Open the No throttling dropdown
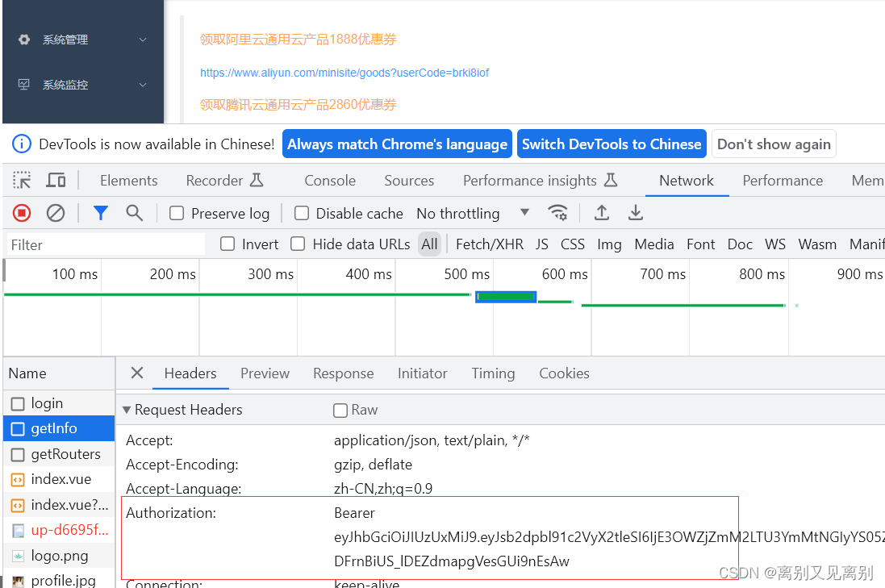The image size is (885, 588). (x=473, y=213)
